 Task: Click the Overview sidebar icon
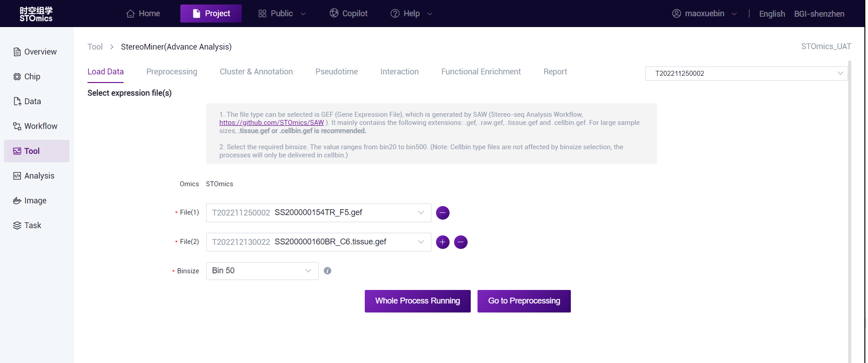click(x=17, y=52)
